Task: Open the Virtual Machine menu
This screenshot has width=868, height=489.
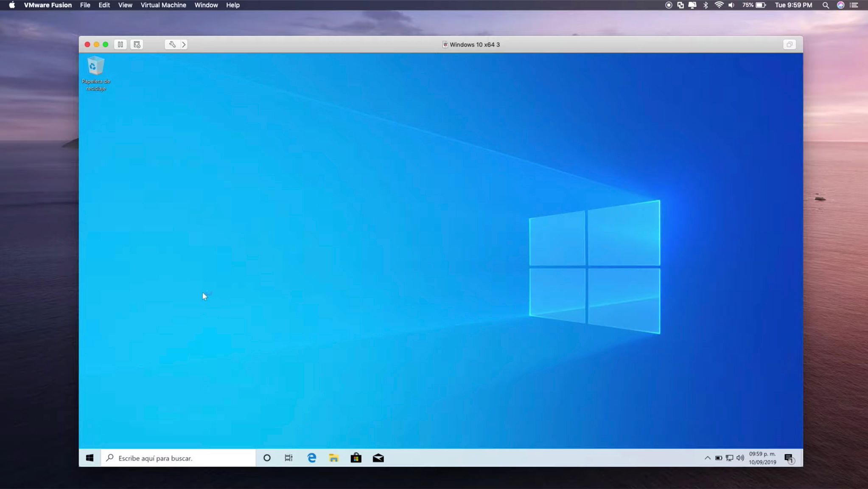Action: [163, 5]
